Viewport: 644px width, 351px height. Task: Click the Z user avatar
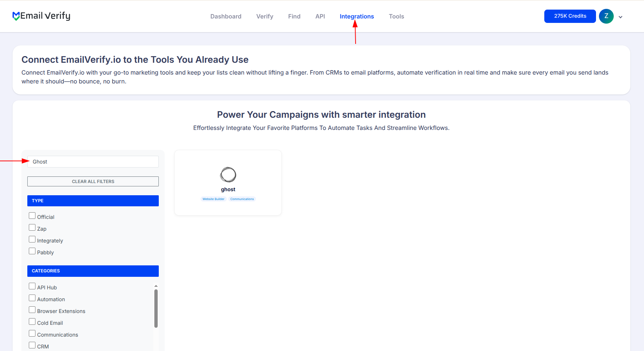(x=606, y=16)
